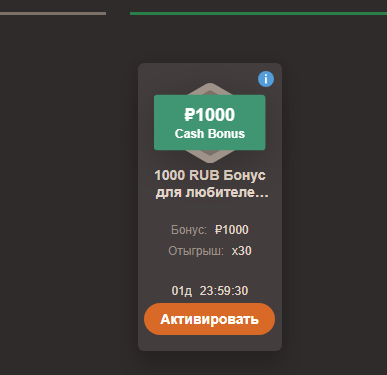The height and width of the screenshot is (375, 387).
Task: Click the Бонус: label
Action: (189, 230)
